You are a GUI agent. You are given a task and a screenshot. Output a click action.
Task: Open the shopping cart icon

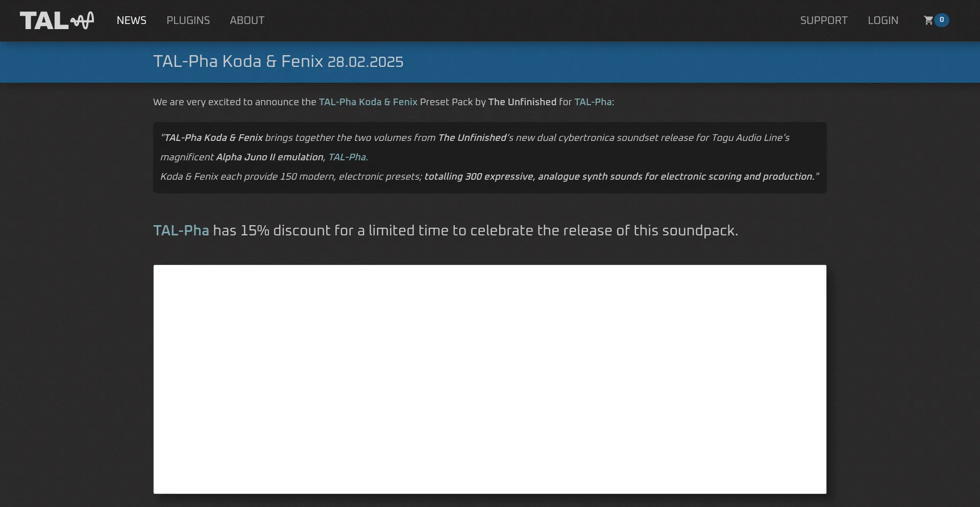pyautogui.click(x=928, y=20)
